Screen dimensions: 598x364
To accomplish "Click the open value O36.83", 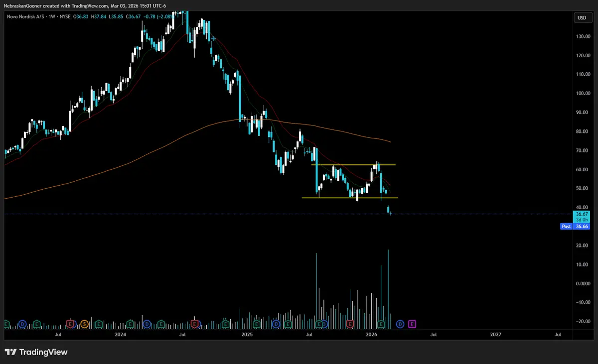I will 82,17.
